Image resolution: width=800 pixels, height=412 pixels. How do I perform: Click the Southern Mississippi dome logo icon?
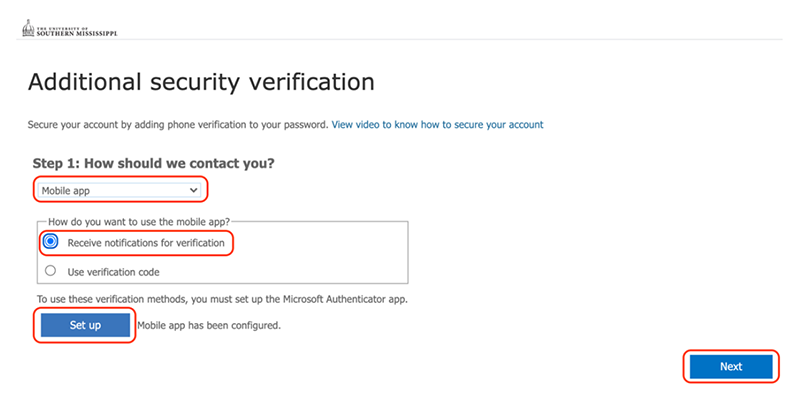pyautogui.click(x=28, y=28)
